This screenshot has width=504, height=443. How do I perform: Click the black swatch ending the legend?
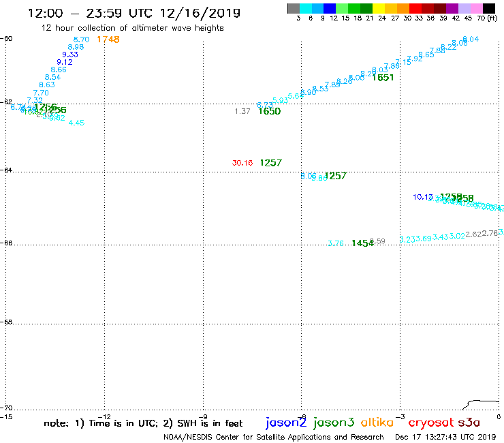(x=488, y=8)
